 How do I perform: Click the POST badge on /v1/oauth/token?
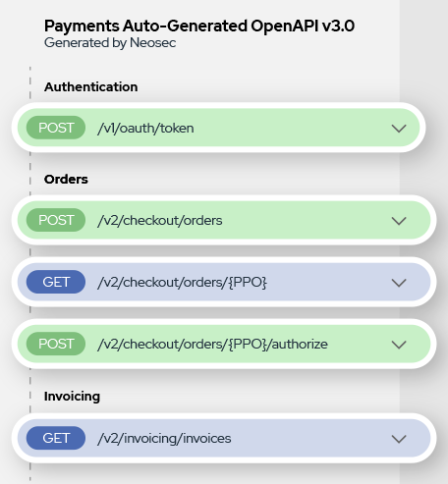point(56,128)
